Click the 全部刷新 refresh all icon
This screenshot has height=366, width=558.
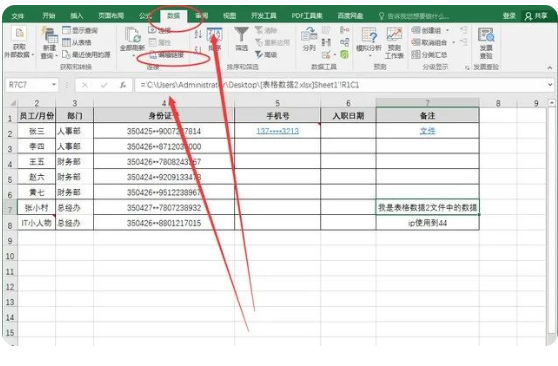132,35
